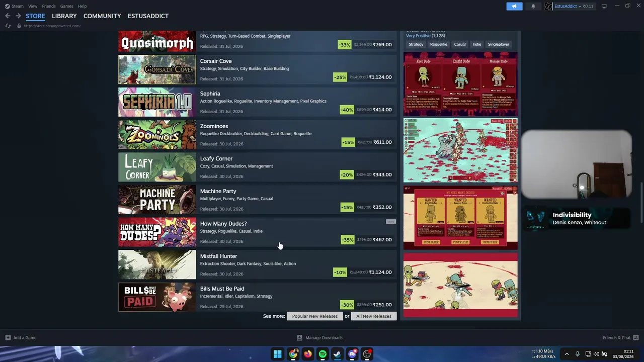The height and width of the screenshot is (362, 644).
Task: Open Spotify from the taskbar
Action: click(323, 354)
